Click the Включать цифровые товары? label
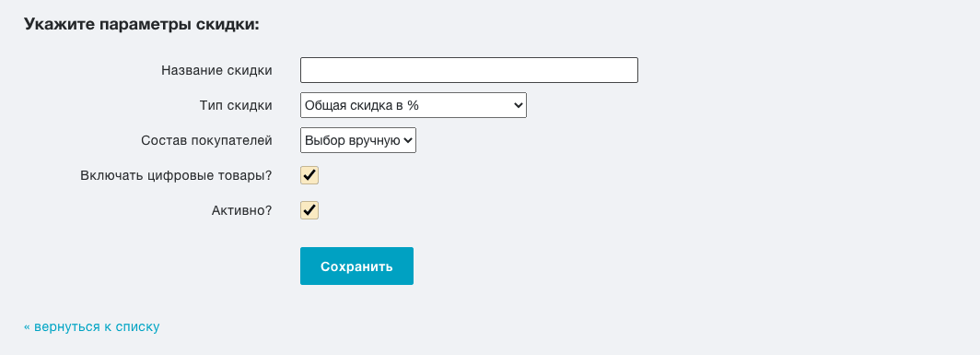980x355 pixels. 176,175
